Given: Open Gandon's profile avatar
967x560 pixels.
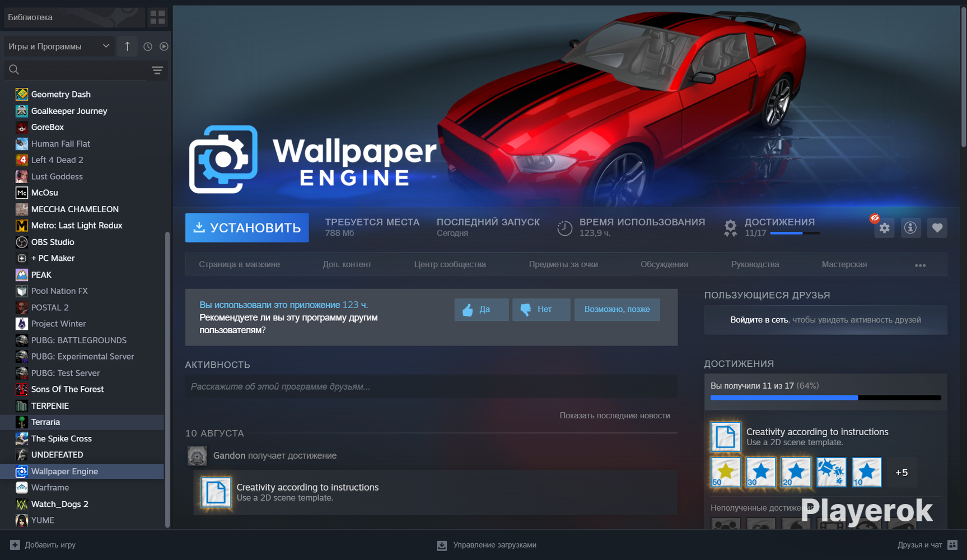Looking at the screenshot, I should tap(197, 456).
